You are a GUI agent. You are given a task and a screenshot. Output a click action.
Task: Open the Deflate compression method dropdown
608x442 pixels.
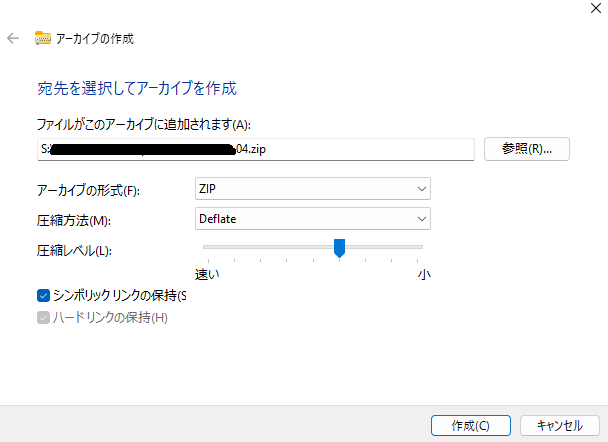(312, 218)
